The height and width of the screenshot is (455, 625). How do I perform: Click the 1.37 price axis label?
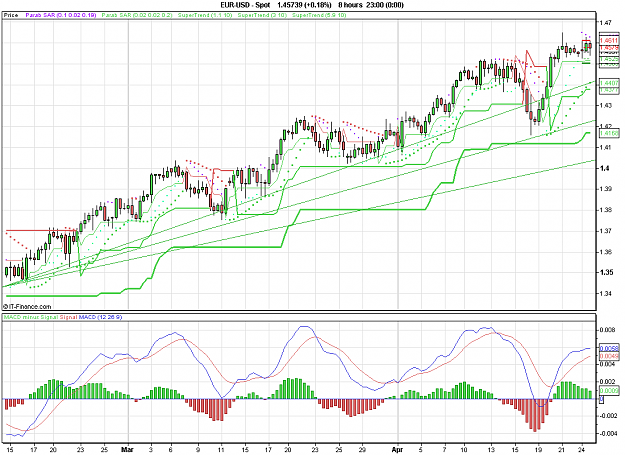tap(606, 231)
